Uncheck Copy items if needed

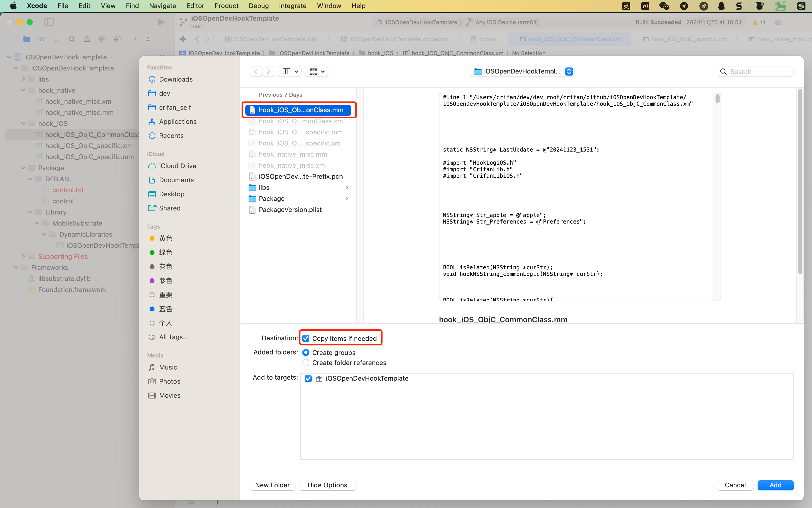coord(306,338)
